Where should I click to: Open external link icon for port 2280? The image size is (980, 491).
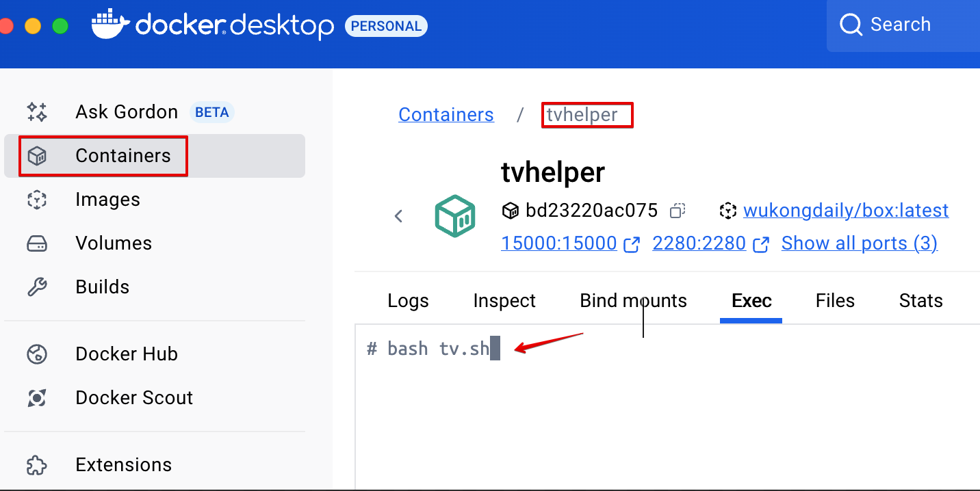click(x=761, y=244)
